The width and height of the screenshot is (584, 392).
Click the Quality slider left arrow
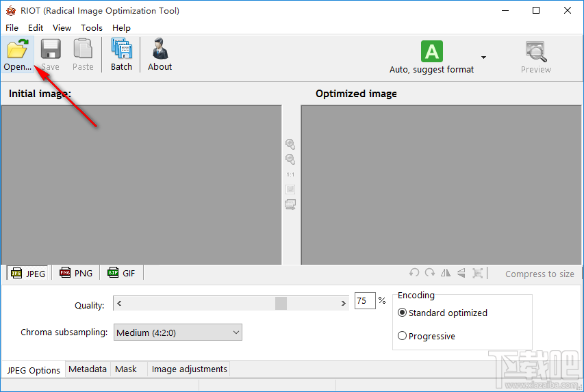coord(119,303)
